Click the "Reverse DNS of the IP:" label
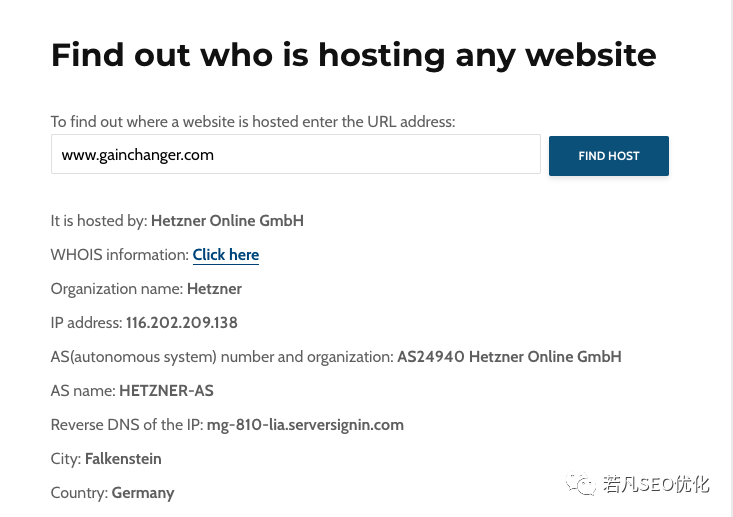Viewport: 733px width, 517px height. coord(127,425)
